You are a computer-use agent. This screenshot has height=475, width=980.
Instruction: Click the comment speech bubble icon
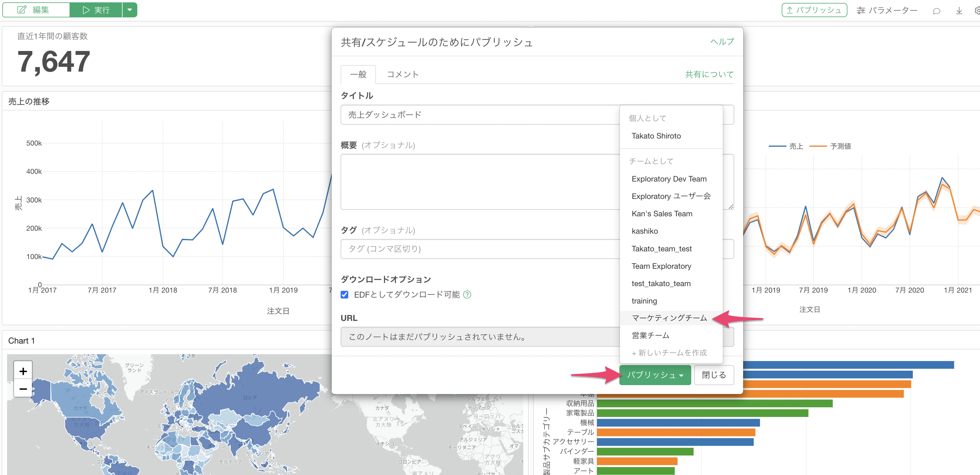point(936,11)
